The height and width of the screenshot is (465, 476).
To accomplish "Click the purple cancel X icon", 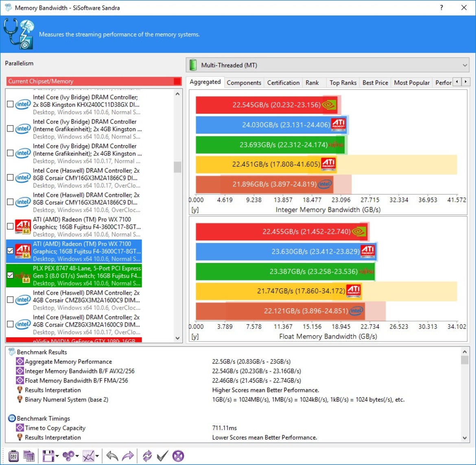I will [x=178, y=456].
